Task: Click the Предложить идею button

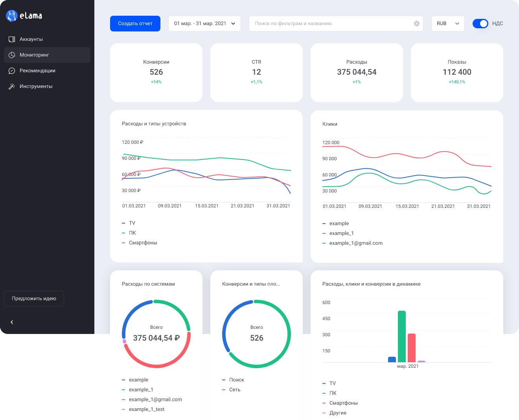Action: [34, 299]
